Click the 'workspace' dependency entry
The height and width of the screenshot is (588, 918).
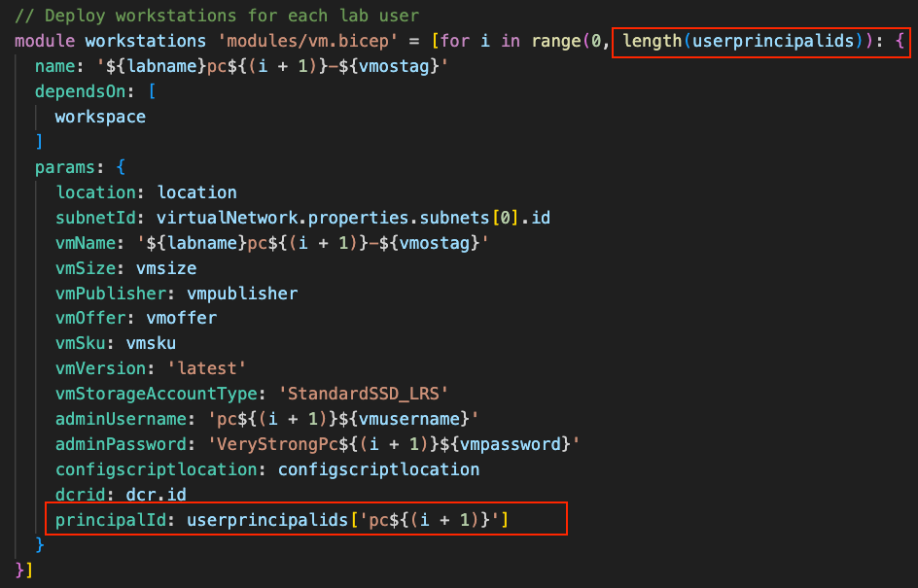(x=100, y=117)
